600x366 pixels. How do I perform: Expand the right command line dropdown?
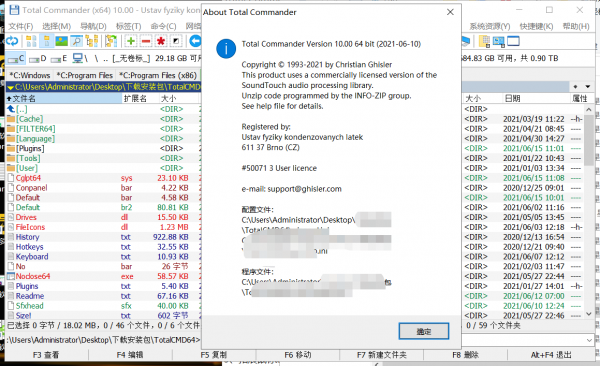pyautogui.click(x=589, y=340)
